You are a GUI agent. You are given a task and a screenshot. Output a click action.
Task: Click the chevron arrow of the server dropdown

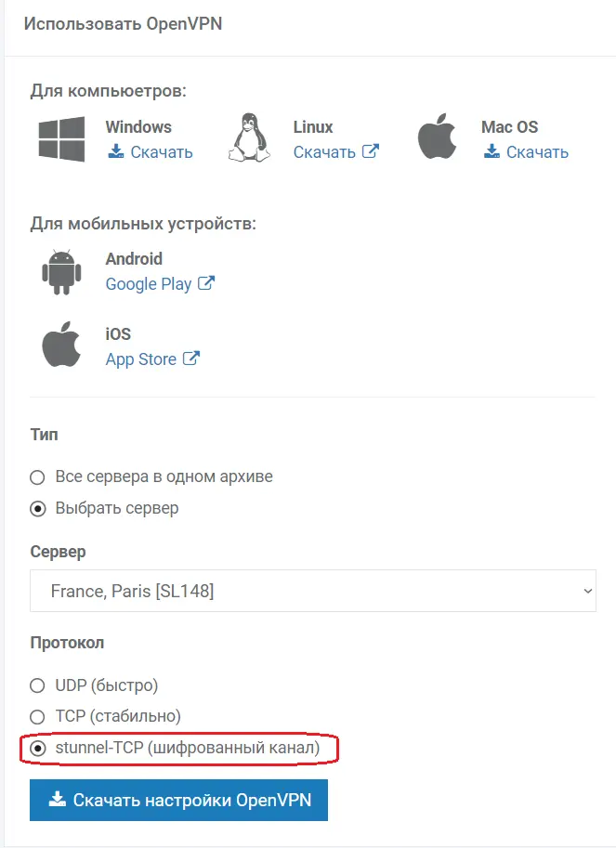588,591
